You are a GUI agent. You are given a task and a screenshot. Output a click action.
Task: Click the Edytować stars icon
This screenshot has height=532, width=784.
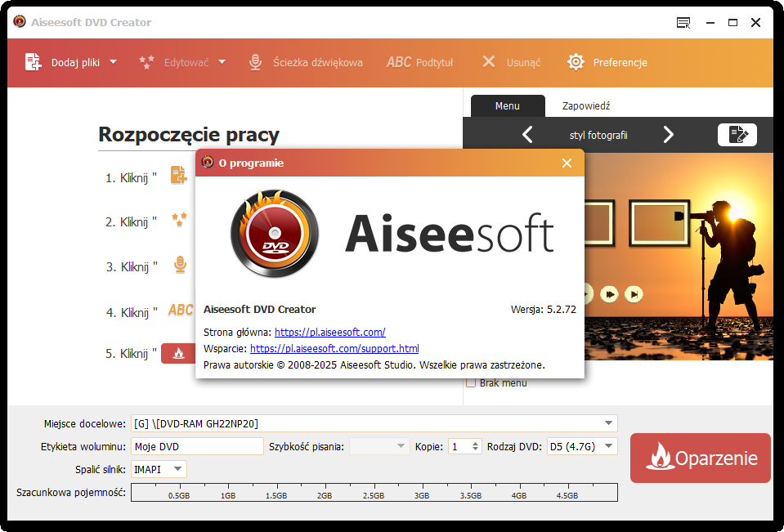coord(146,62)
